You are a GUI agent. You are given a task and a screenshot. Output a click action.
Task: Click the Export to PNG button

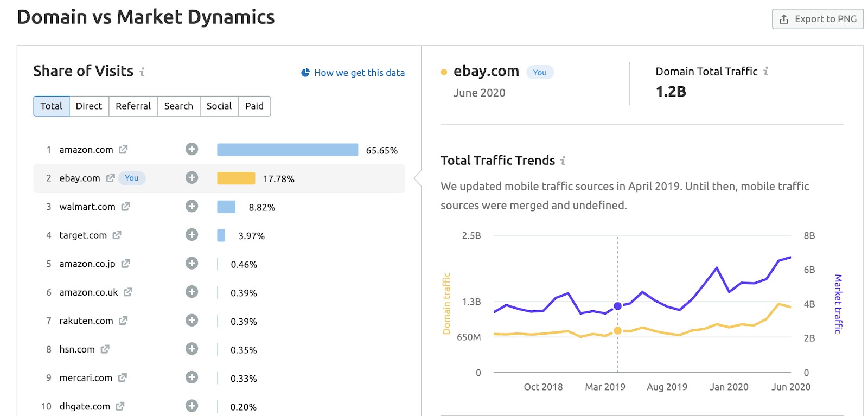(x=817, y=18)
